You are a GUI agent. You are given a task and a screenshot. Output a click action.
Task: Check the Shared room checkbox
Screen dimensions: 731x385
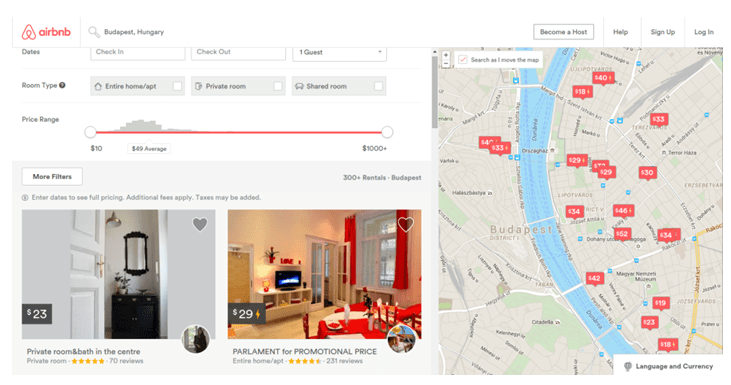pos(379,86)
